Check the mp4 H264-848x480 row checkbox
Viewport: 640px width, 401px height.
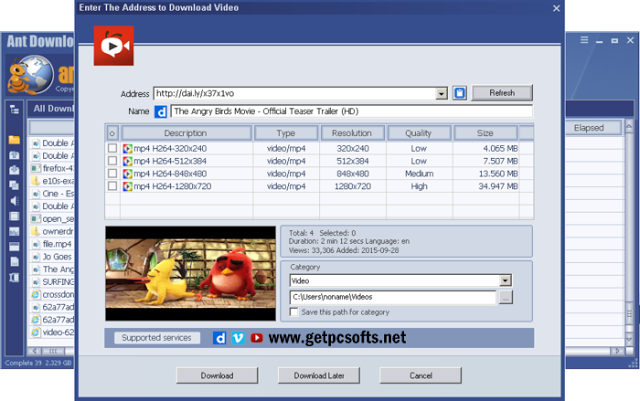[112, 174]
